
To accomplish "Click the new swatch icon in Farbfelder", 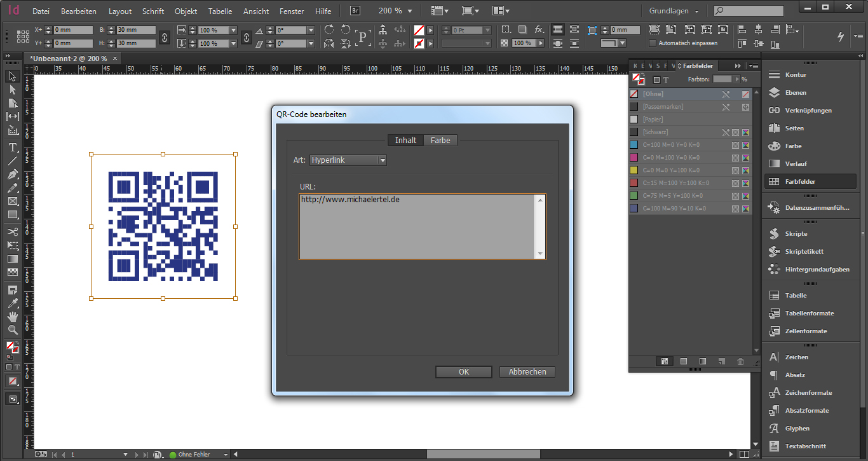I will point(721,361).
